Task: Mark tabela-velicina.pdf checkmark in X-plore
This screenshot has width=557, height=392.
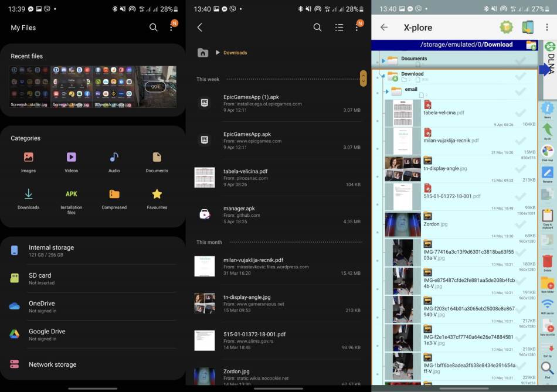Action: point(521,113)
